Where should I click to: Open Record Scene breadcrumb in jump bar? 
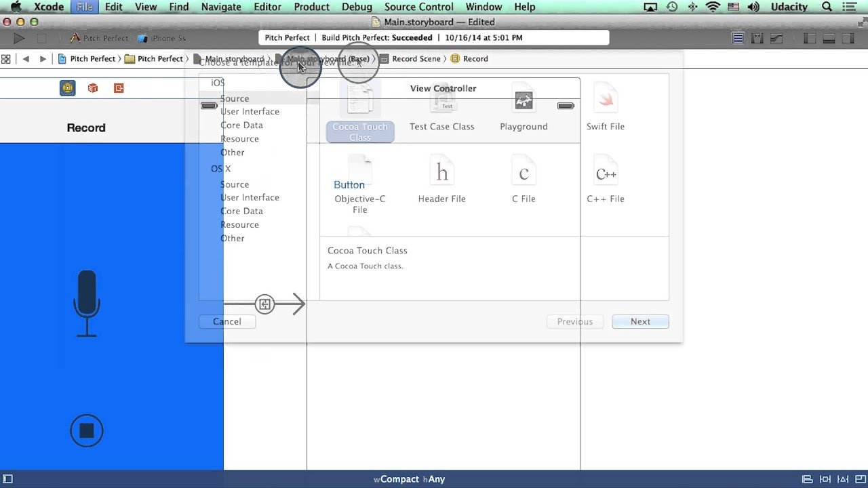point(410,59)
